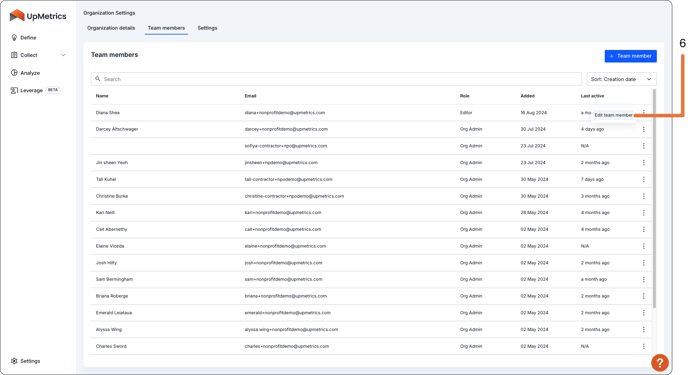Click the 16 Aug 2024 added date
This screenshot has height=375, width=688.
coord(534,113)
